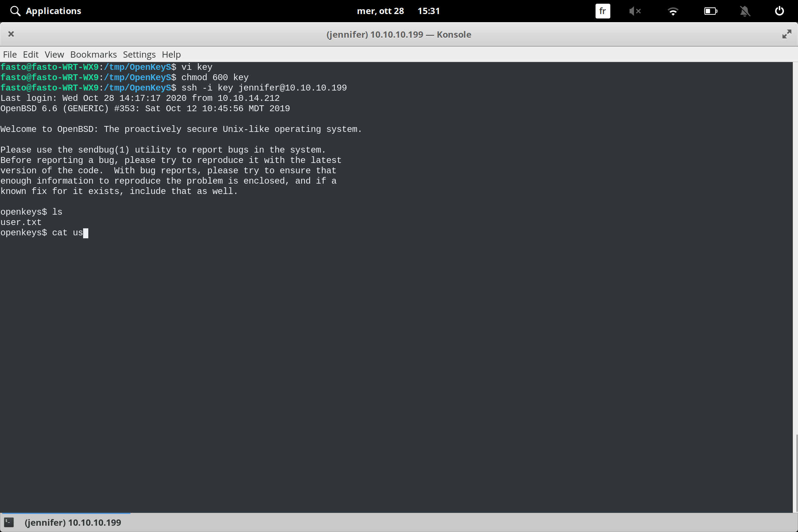This screenshot has height=532, width=798.
Task: Click the maximize arrows on the Konsole titlebar
Action: tap(787, 34)
